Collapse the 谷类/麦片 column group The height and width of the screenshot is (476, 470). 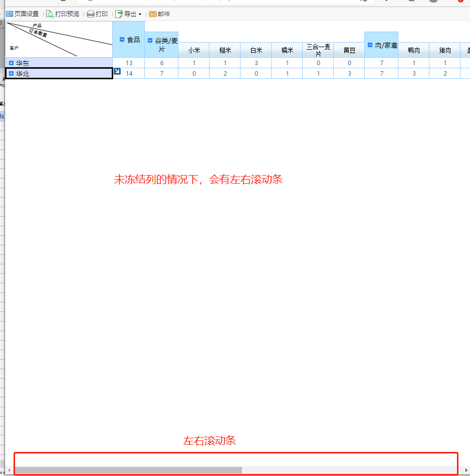point(150,40)
